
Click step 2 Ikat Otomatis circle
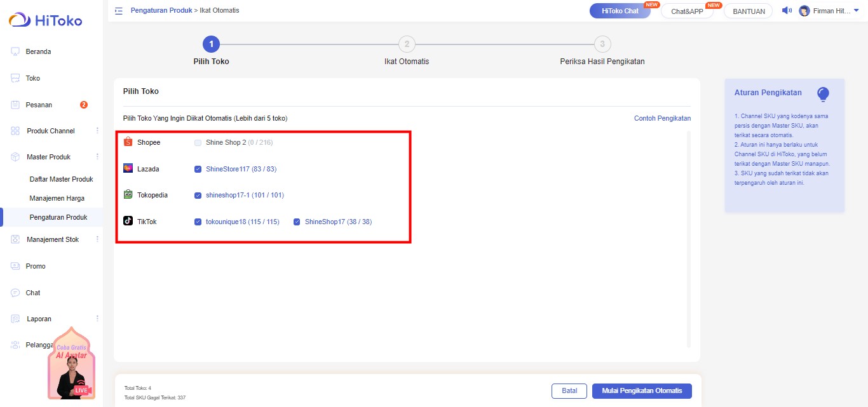[x=407, y=44]
